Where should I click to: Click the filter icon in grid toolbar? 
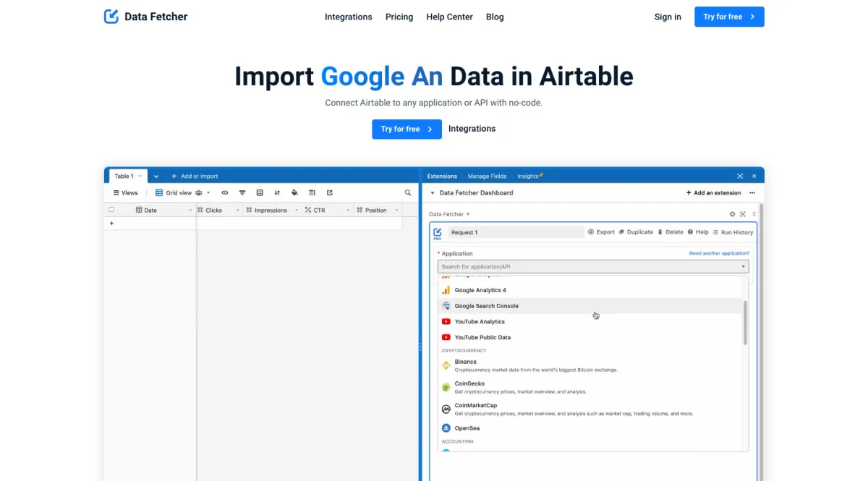pos(242,193)
